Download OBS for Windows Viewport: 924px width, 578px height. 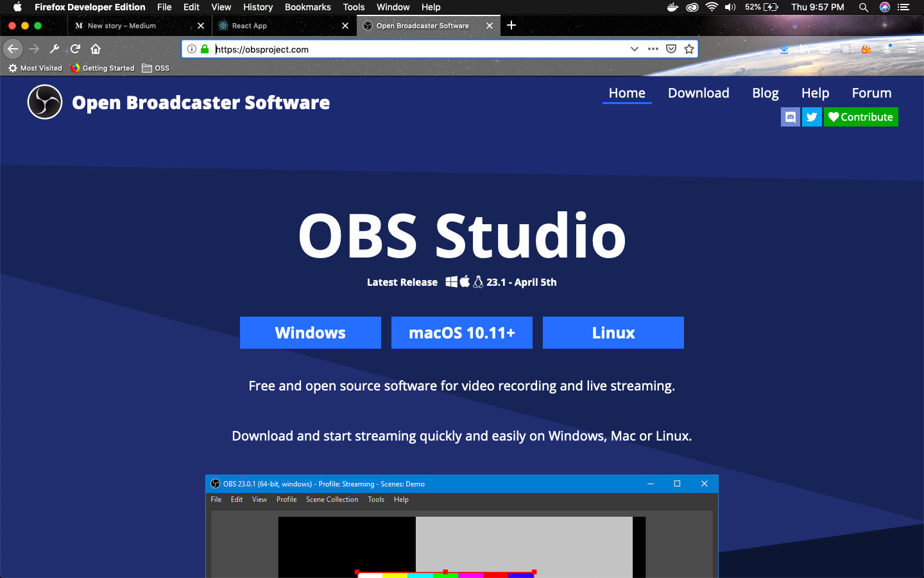click(311, 333)
